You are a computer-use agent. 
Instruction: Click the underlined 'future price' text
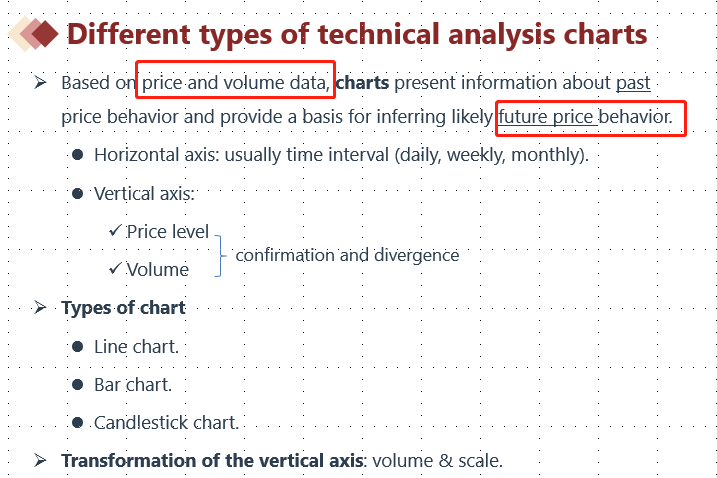[546, 118]
